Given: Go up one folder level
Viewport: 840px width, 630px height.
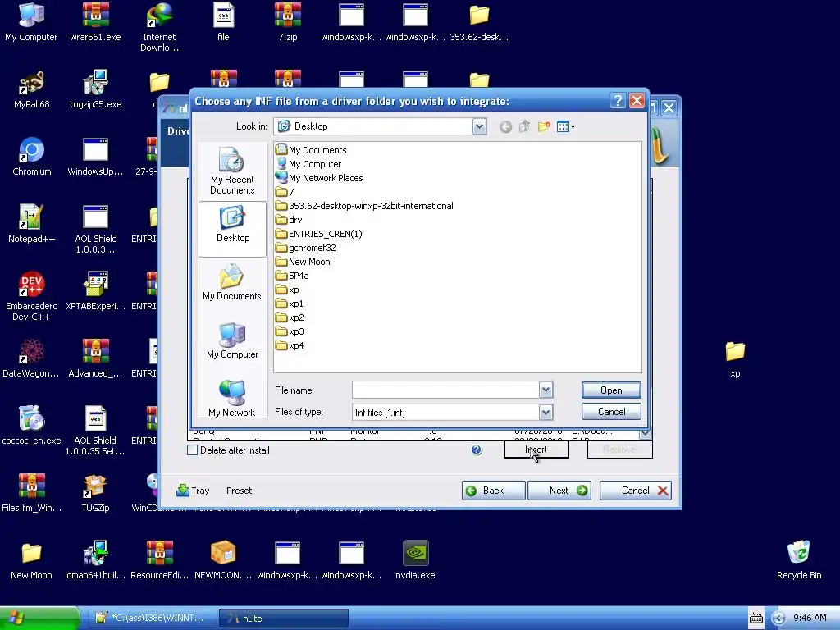Looking at the screenshot, I should click(x=524, y=127).
